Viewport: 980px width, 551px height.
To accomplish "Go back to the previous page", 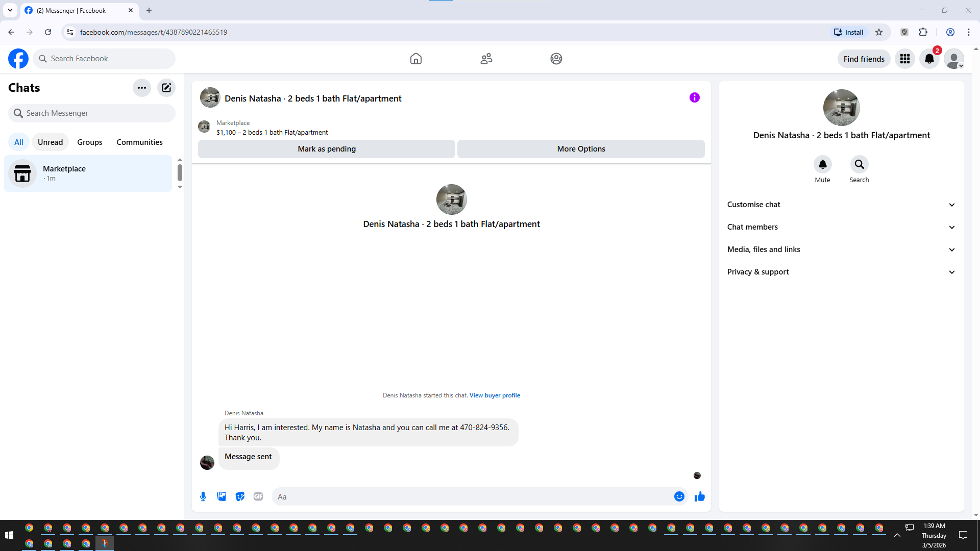I will coord(11,32).
